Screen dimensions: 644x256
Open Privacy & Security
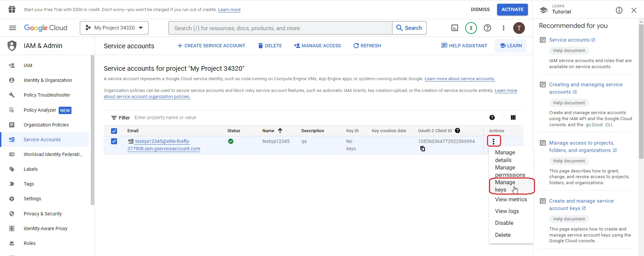tap(45, 214)
